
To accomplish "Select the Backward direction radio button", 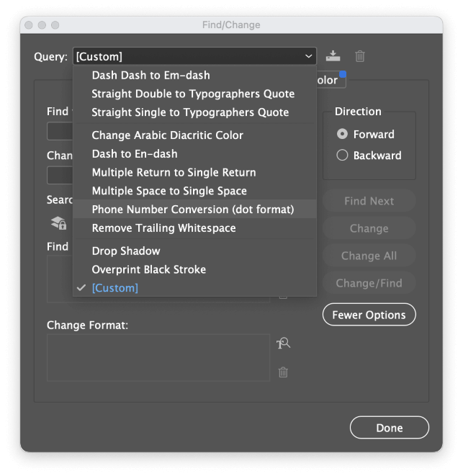I will coord(342,155).
